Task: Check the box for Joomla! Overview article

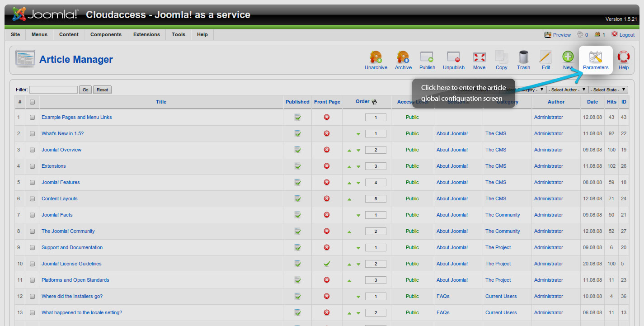Action: coord(33,150)
